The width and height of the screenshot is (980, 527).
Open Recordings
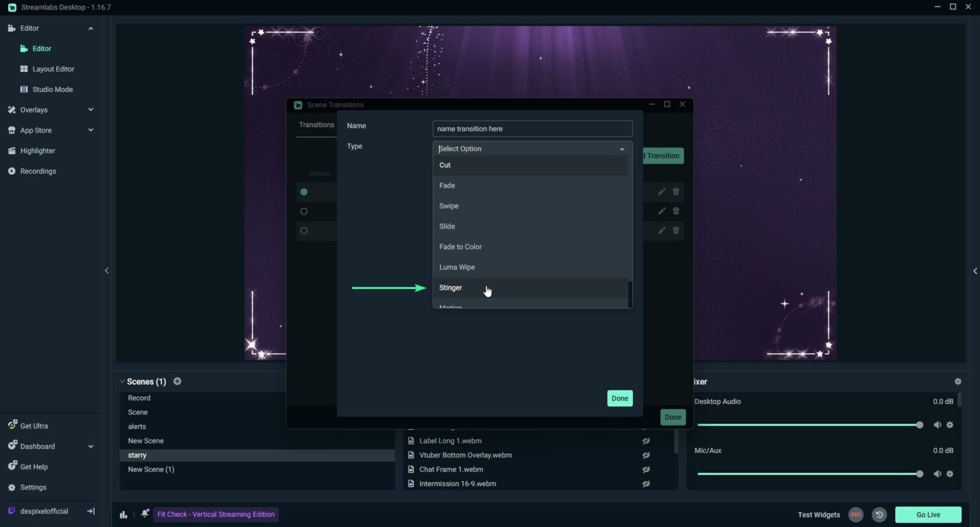point(37,171)
